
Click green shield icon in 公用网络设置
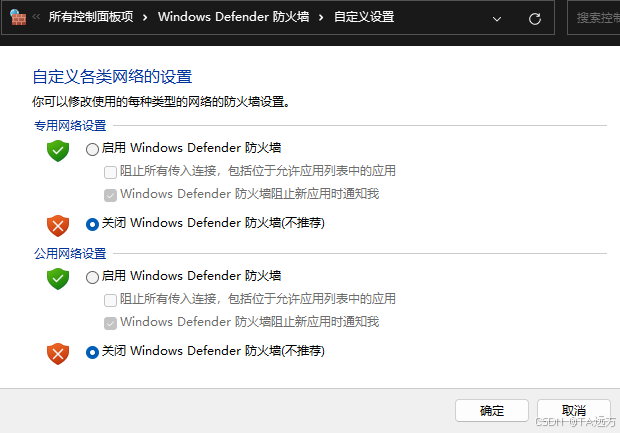pos(58,279)
